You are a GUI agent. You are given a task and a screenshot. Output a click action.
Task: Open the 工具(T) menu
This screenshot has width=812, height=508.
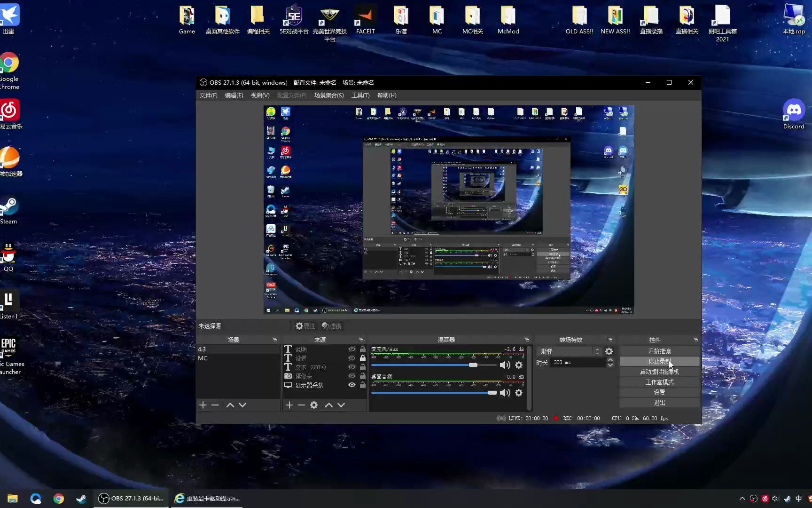(x=360, y=95)
